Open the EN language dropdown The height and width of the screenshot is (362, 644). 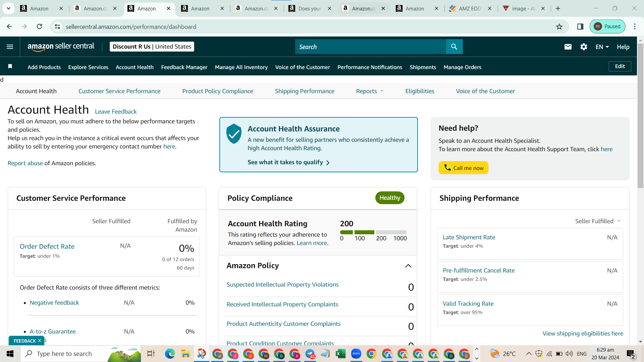pos(602,47)
